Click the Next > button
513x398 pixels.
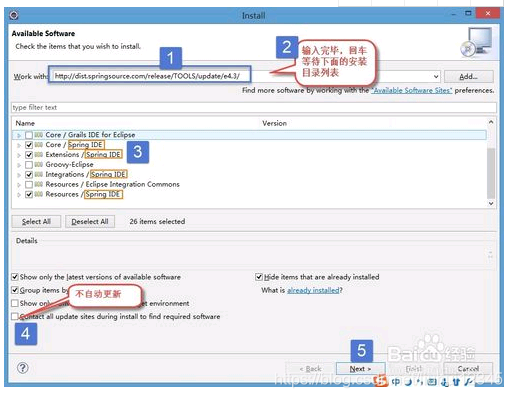tap(360, 369)
